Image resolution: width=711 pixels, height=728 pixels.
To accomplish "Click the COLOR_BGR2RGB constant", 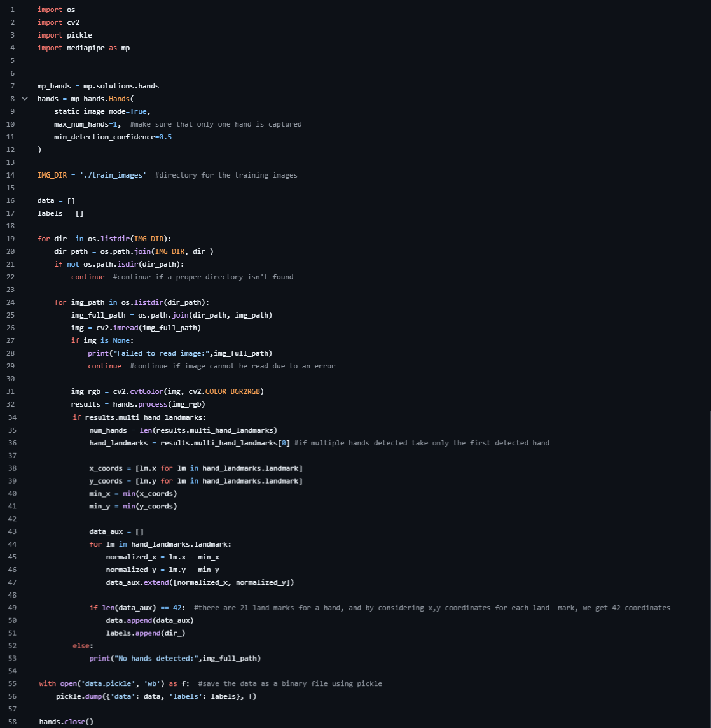I will pyautogui.click(x=234, y=391).
